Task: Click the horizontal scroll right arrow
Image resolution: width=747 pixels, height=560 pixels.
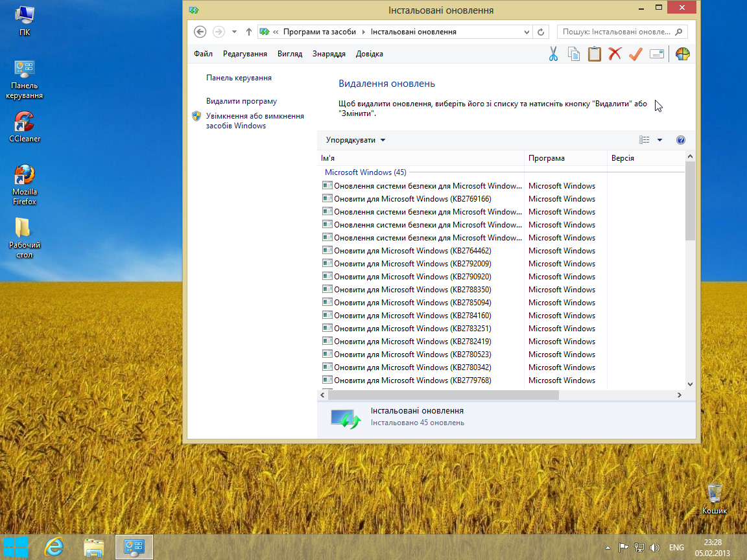Action: click(680, 395)
